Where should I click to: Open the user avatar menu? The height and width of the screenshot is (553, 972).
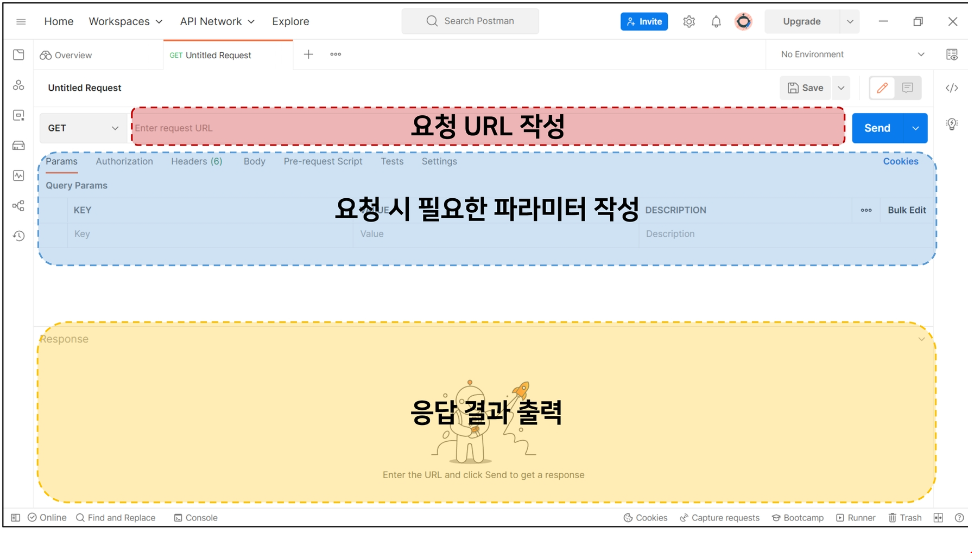click(x=743, y=22)
